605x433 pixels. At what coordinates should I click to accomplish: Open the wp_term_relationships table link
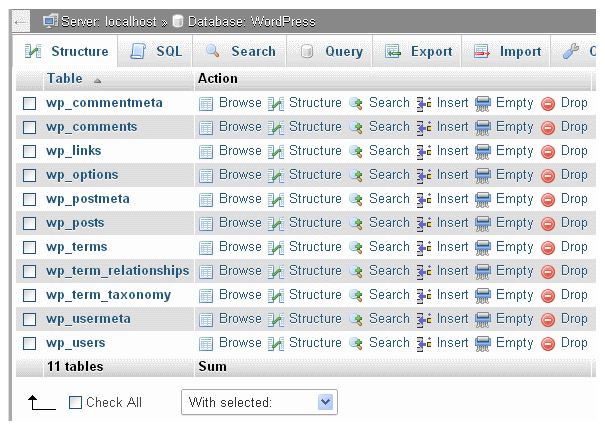pyautogui.click(x=117, y=271)
